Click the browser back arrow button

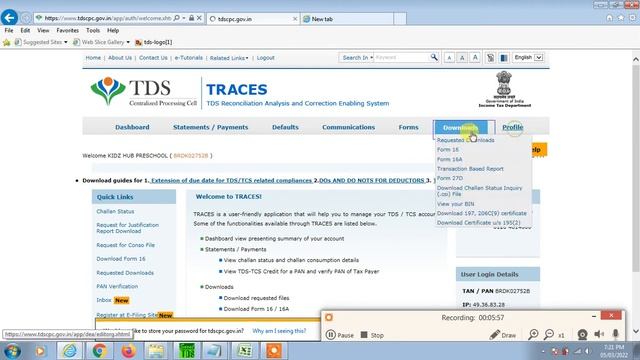click(9, 18)
